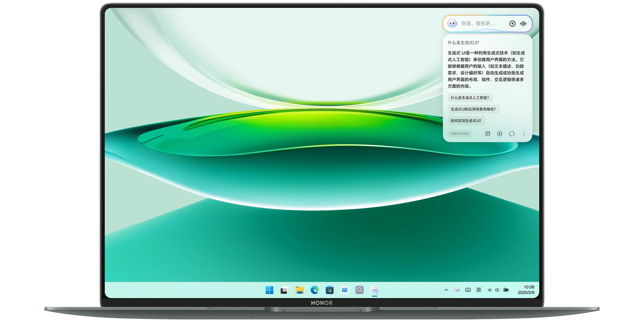Open the volume speaker tray icon
The width and height of the screenshot is (644, 322).
coord(497,290)
